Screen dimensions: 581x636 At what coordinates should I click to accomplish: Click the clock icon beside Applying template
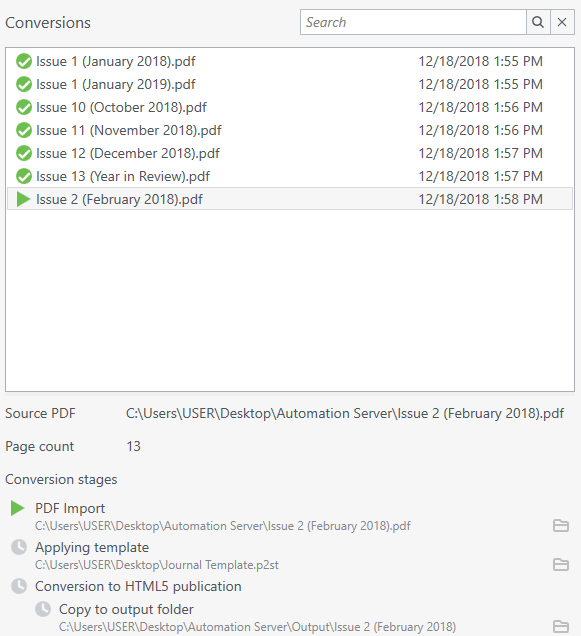(x=19, y=547)
